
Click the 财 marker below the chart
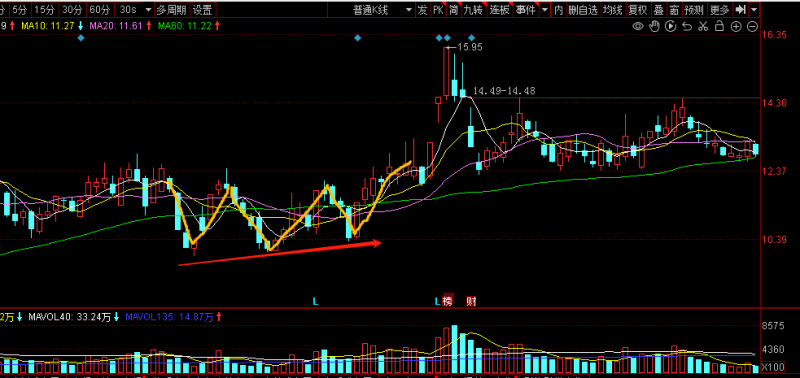click(471, 301)
